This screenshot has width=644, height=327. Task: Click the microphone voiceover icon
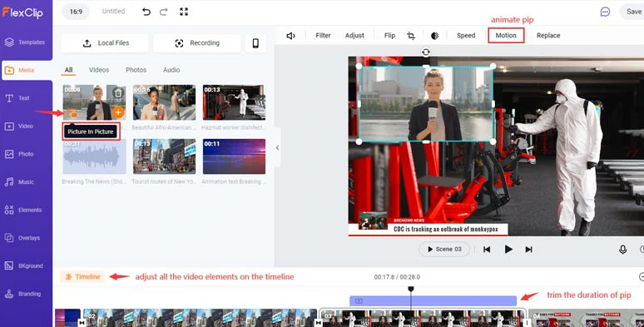[622, 250]
